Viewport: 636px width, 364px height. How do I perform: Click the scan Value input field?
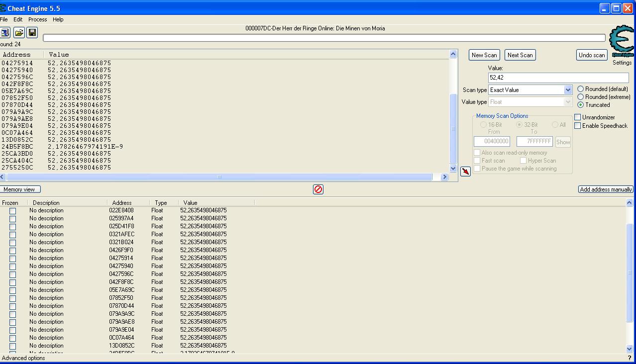click(x=558, y=78)
